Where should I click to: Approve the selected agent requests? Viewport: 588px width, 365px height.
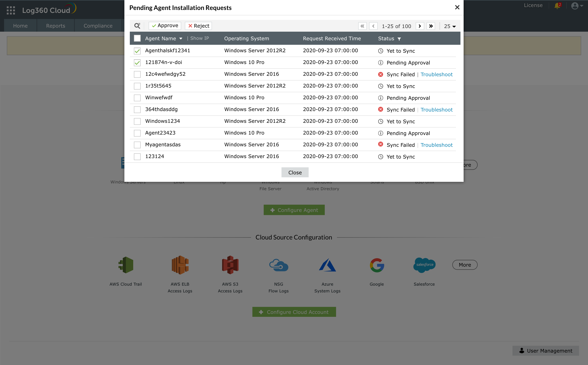tap(165, 26)
